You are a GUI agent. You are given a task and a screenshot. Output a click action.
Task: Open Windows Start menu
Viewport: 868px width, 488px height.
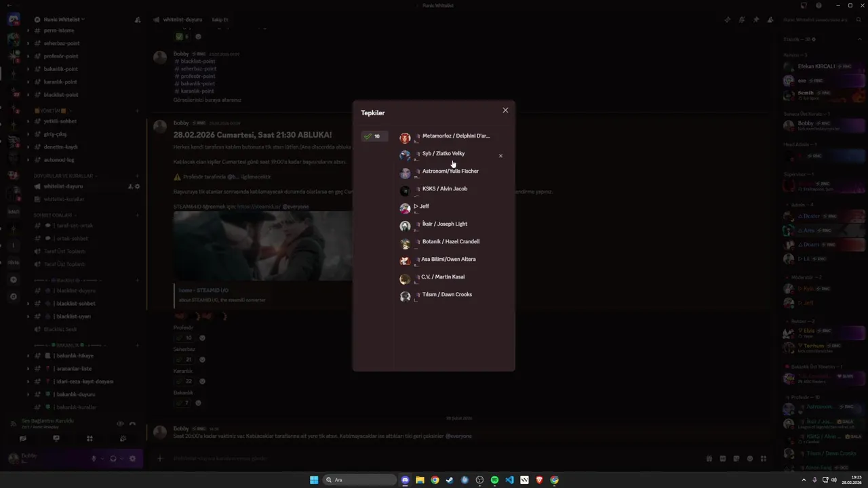pos(314,480)
